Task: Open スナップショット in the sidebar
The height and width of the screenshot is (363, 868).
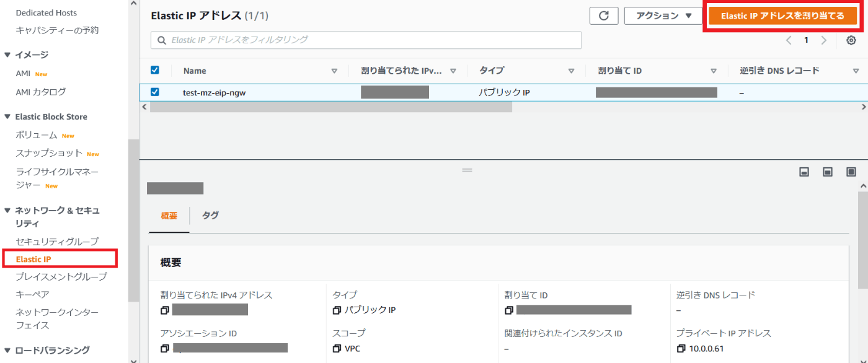Action: click(49, 153)
